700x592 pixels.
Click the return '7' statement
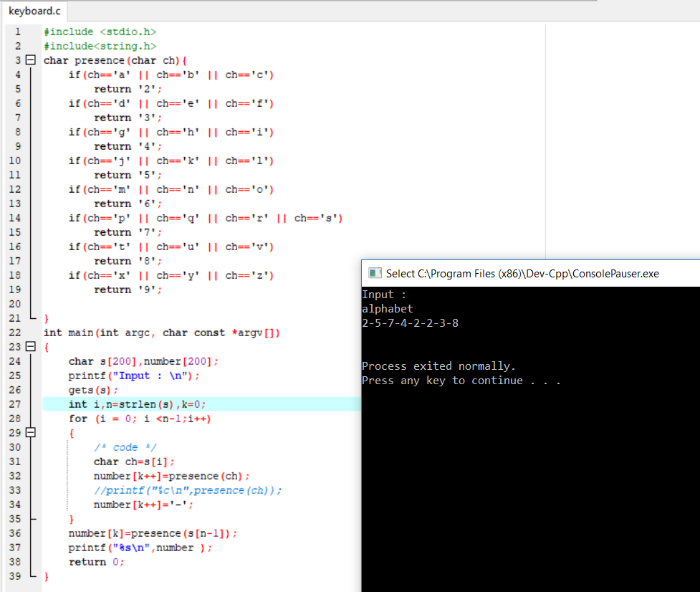128,233
